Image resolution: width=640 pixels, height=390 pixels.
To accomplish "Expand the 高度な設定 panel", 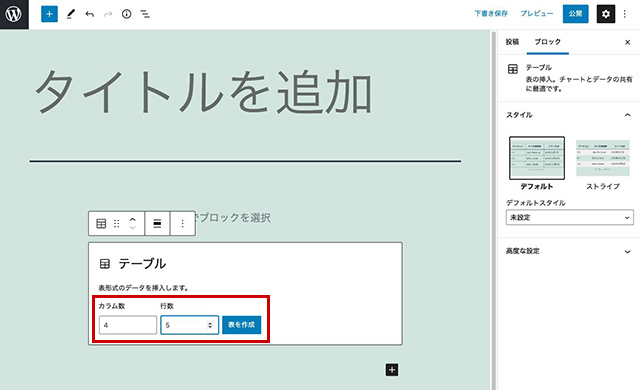I will click(x=569, y=251).
